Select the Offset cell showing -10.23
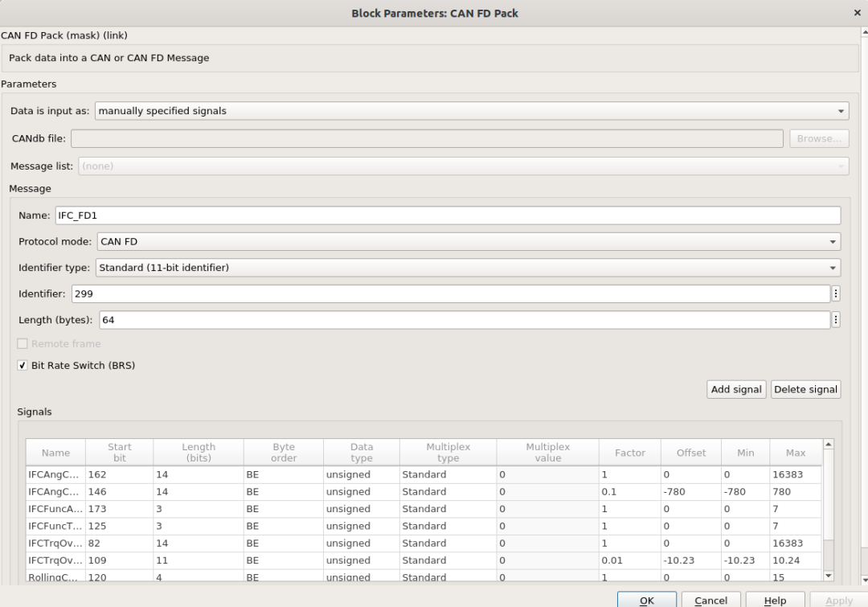Viewport: 868px width, 607px height. [690, 560]
